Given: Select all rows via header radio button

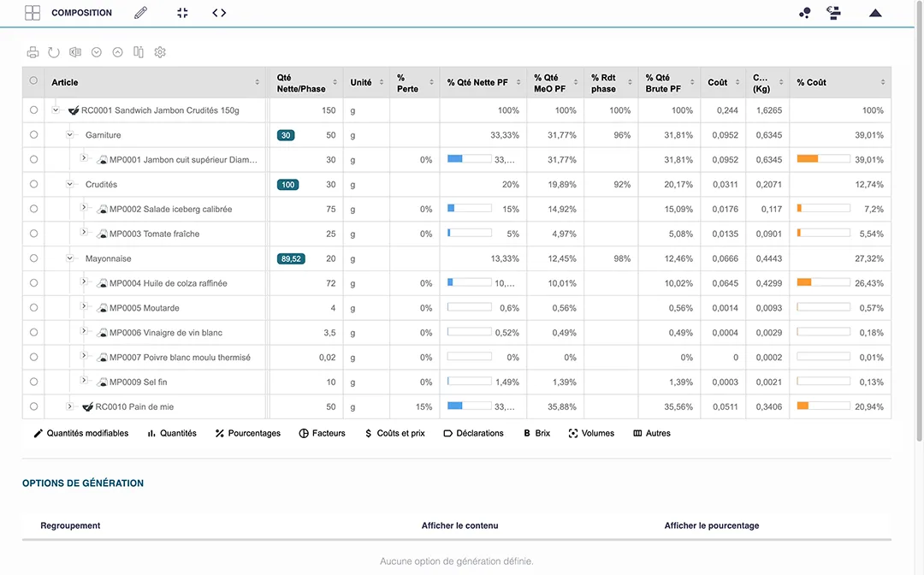Looking at the screenshot, I should tap(33, 80).
